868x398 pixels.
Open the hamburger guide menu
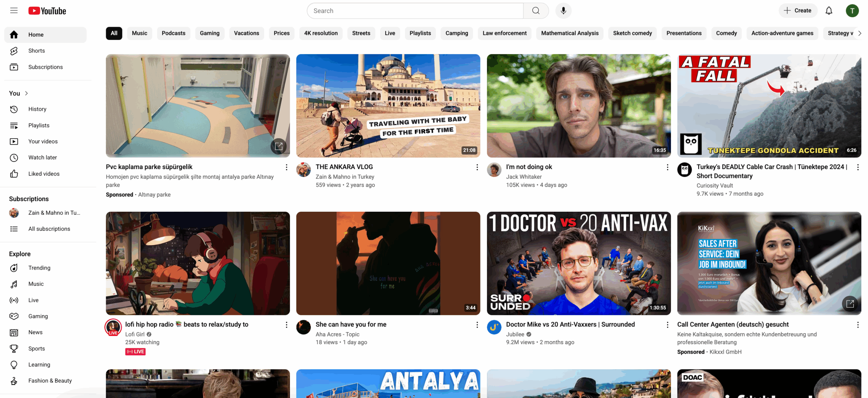[14, 11]
